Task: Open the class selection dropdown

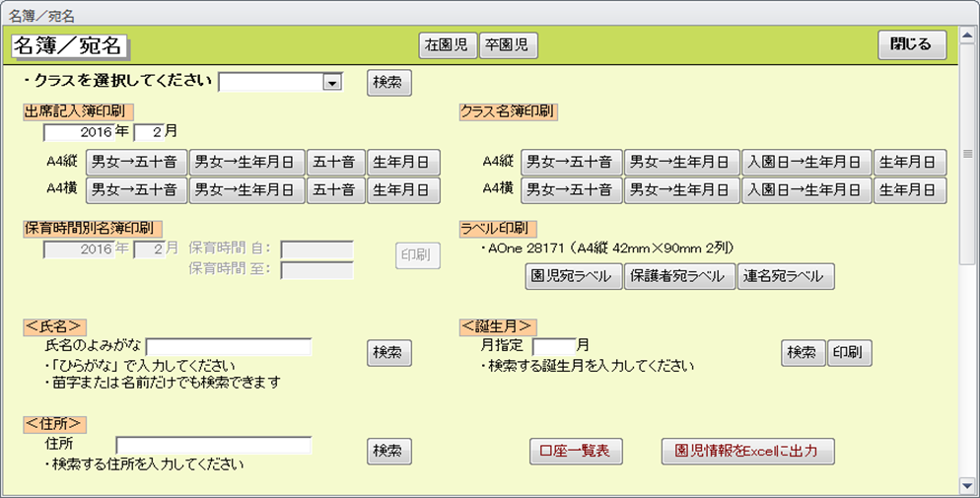Action: pos(332,83)
